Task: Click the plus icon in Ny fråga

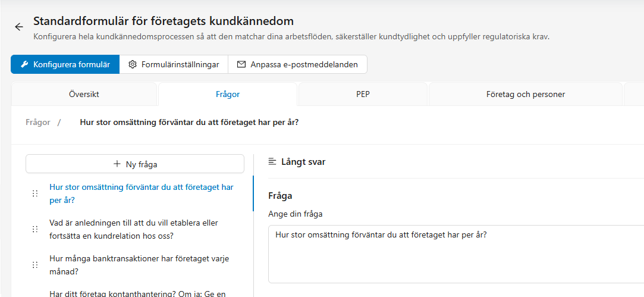Action: (x=117, y=164)
